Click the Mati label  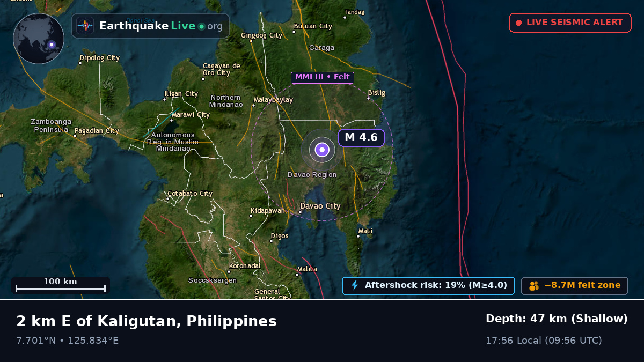[365, 231]
